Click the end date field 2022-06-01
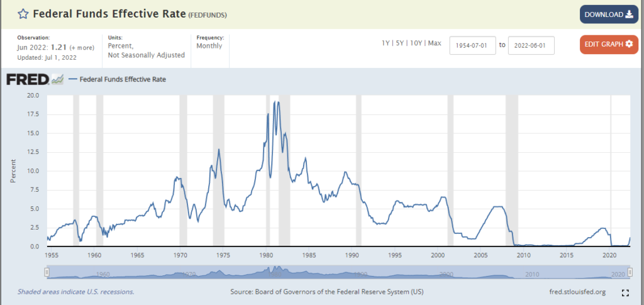This screenshot has width=644, height=305. click(x=531, y=45)
